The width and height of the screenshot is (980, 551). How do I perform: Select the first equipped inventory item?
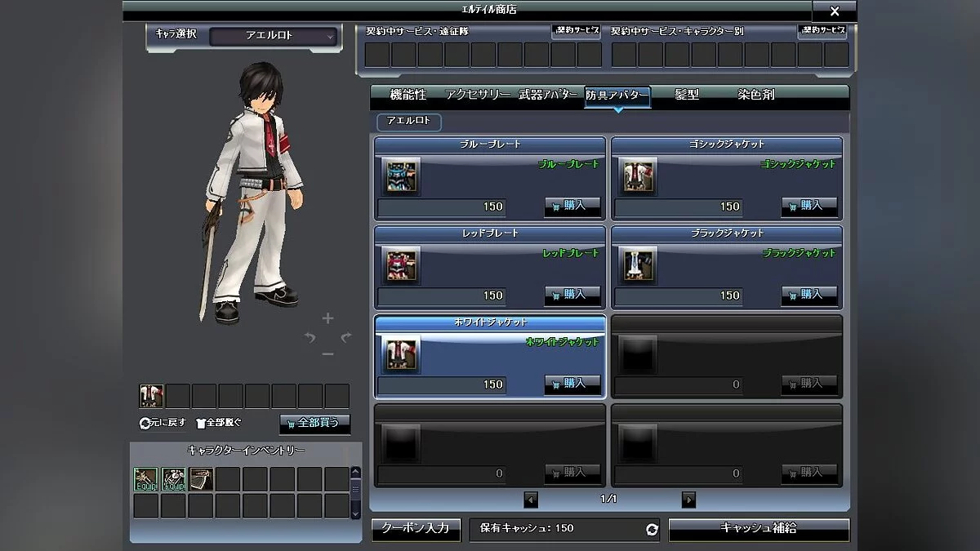pos(146,479)
